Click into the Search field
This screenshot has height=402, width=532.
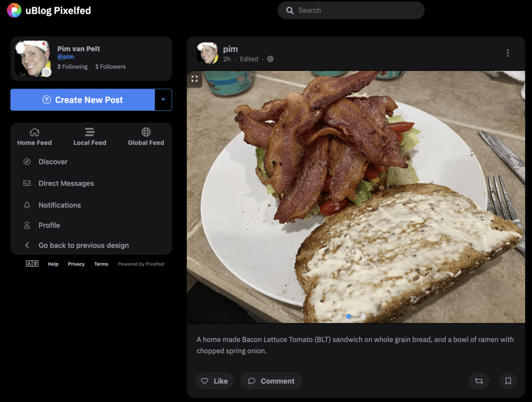click(x=351, y=11)
